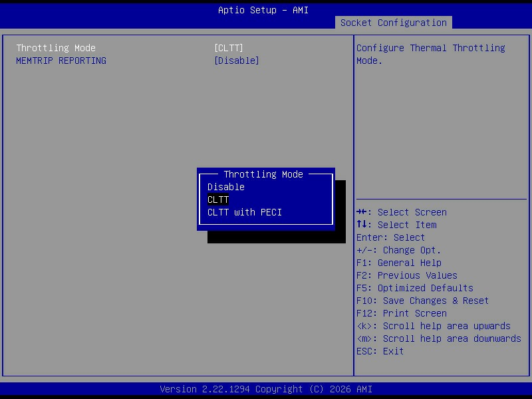
Task: Click the 'ESC: Exit' hint
Action: coord(380,351)
